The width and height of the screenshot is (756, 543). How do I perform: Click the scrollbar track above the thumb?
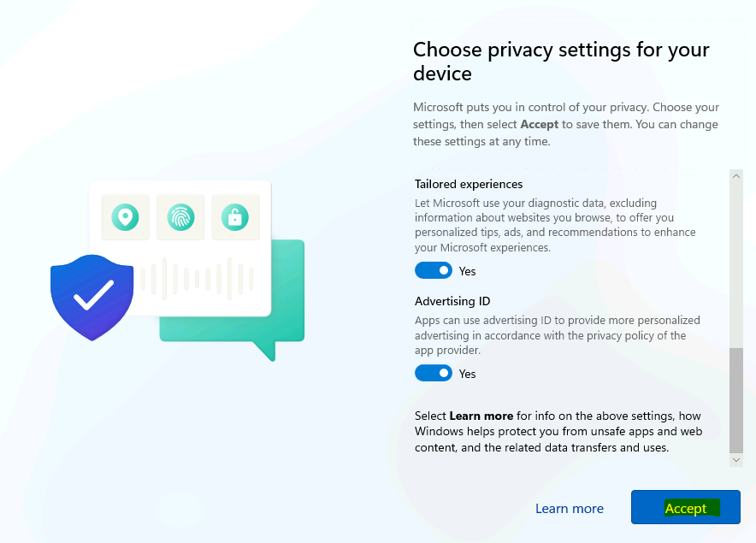[736, 265]
